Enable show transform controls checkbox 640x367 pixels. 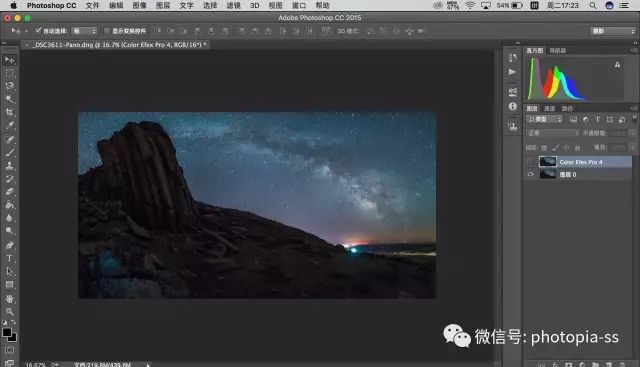[107, 31]
